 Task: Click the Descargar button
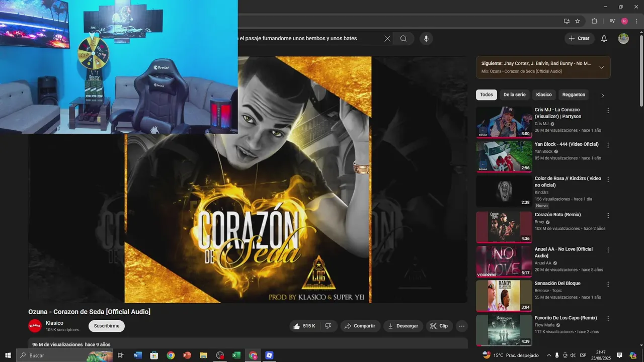(403, 326)
